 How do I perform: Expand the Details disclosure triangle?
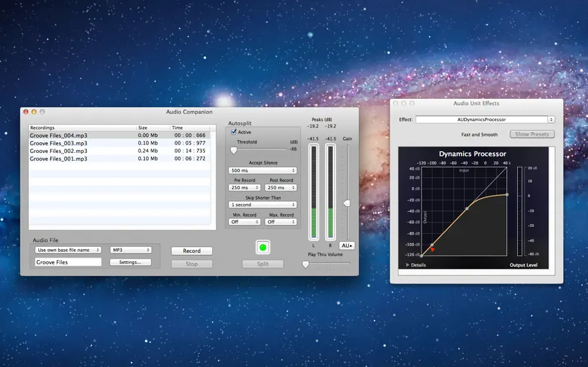pos(408,265)
